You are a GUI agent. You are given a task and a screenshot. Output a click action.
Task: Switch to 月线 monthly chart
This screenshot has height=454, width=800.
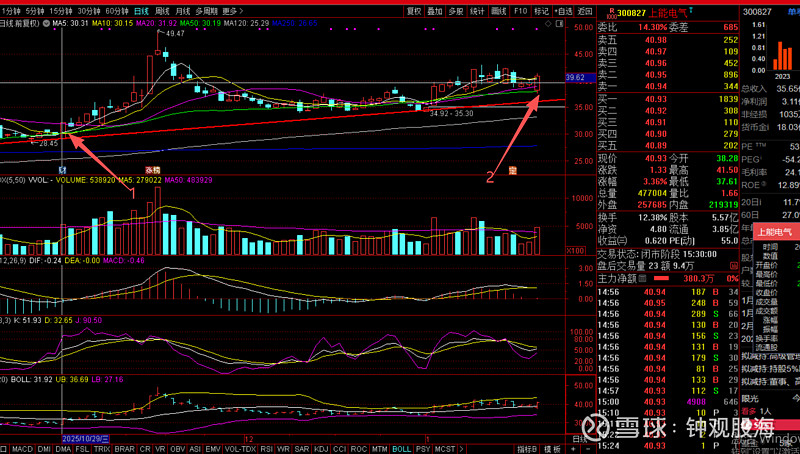[182, 11]
